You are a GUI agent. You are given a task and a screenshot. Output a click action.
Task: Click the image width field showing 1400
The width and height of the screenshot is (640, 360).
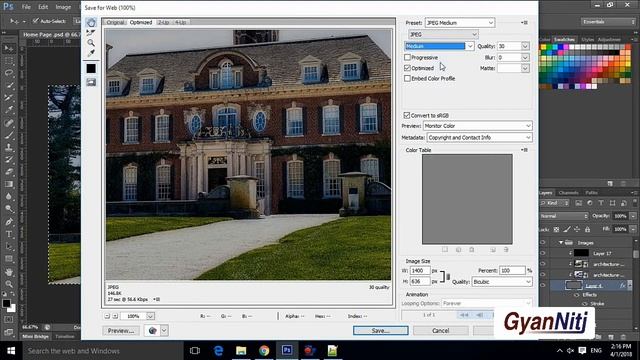420,271
